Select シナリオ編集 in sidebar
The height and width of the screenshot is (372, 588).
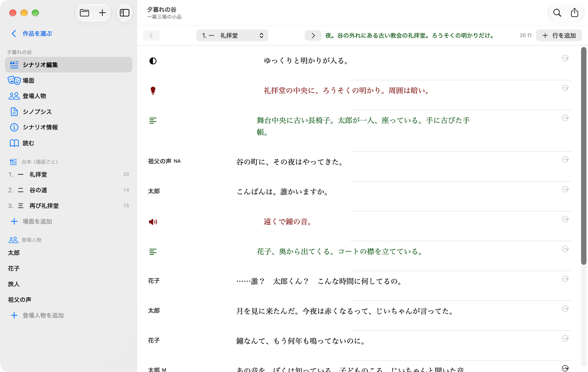[69, 64]
